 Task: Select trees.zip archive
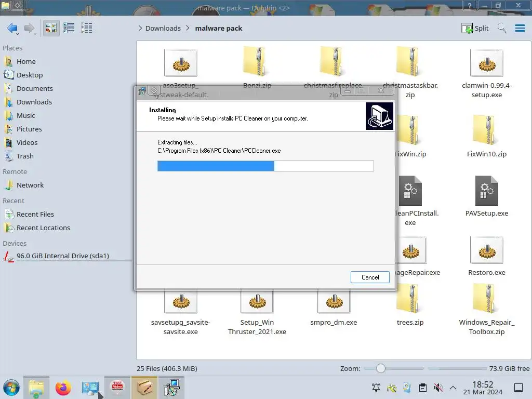[410, 305]
